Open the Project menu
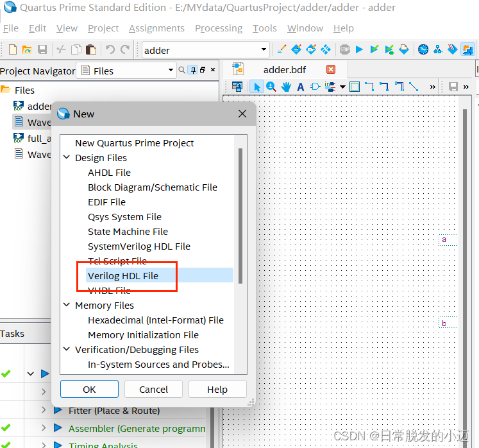This screenshot has height=448, width=479. pos(103,28)
